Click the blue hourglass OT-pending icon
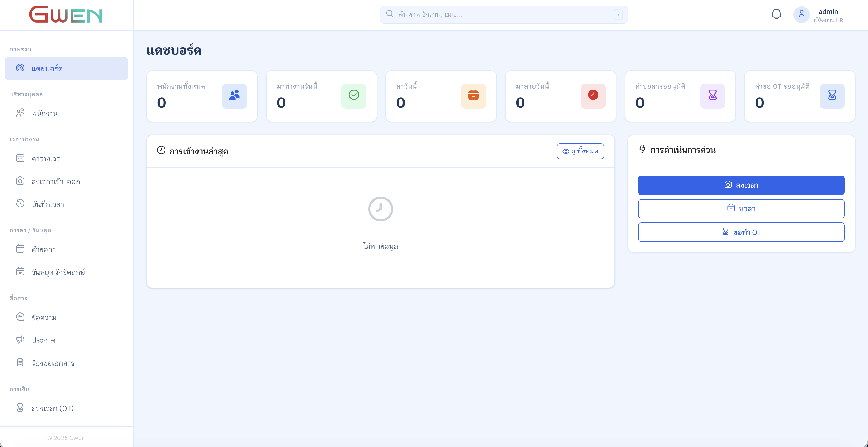Screen dimensions: 868x447 pyautogui.click(x=832, y=96)
